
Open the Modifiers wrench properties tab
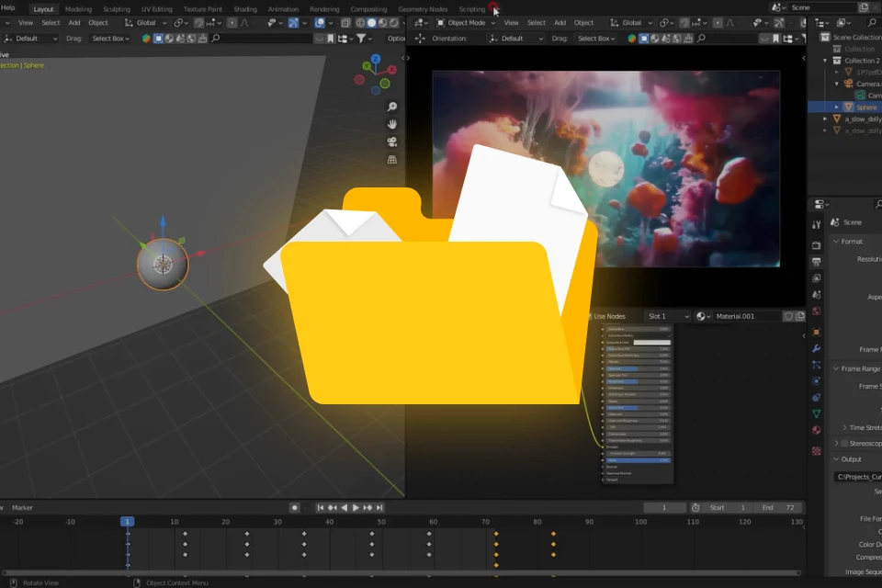(816, 348)
